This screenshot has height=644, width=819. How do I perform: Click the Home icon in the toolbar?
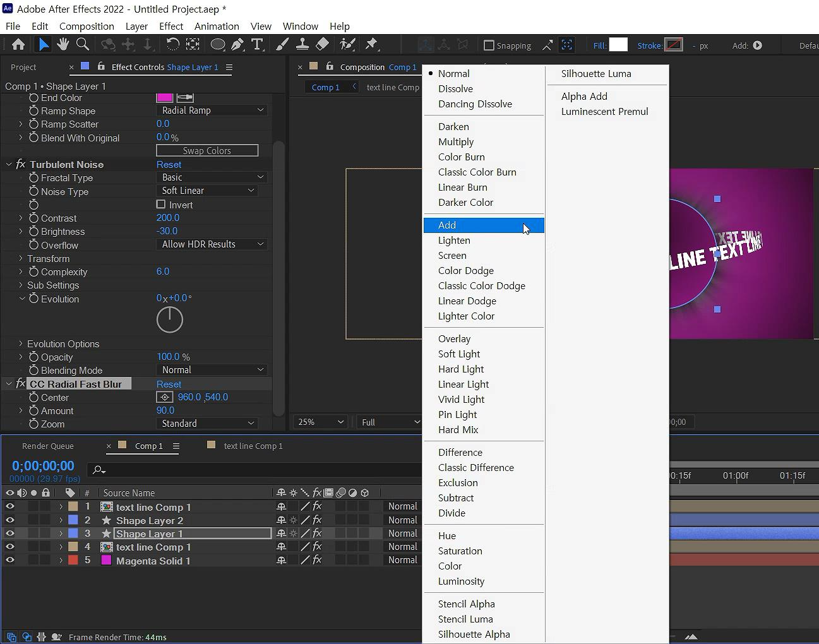click(18, 44)
